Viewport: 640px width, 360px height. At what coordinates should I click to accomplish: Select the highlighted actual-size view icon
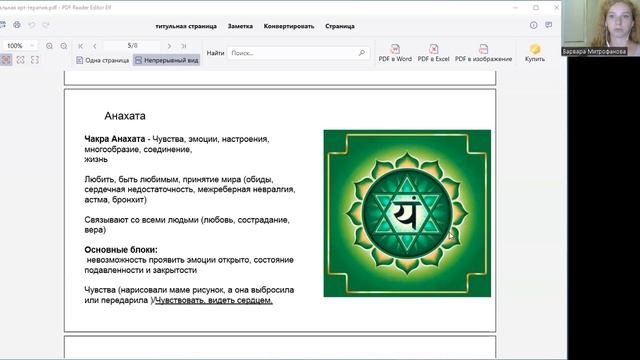click(x=6, y=60)
